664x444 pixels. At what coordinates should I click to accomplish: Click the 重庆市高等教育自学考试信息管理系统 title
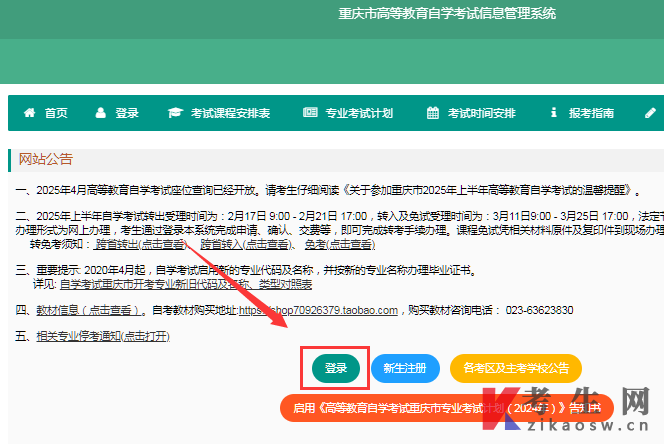447,14
